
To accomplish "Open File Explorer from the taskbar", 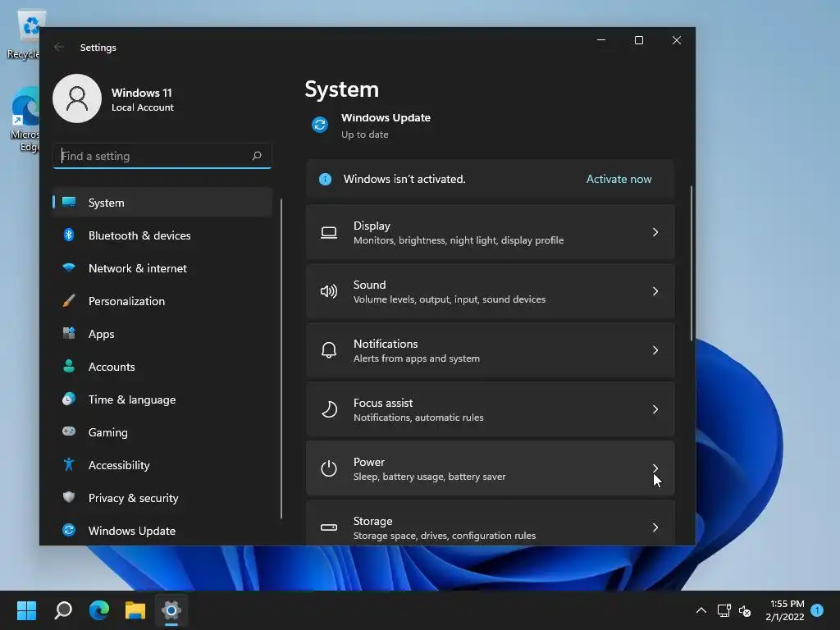I will [135, 610].
